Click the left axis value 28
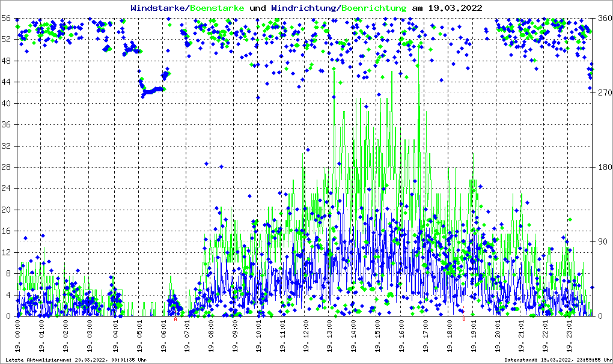 [6, 168]
